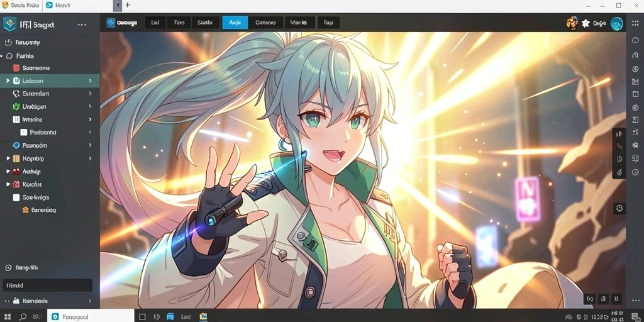Viewport: 644px width, 322px height.
Task: Click the triangle icon in the floating canvas toolbar
Action: coord(619,159)
